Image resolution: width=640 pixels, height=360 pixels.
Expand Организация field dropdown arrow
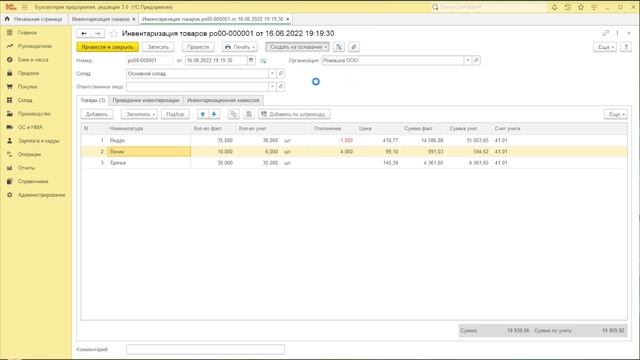468,60
